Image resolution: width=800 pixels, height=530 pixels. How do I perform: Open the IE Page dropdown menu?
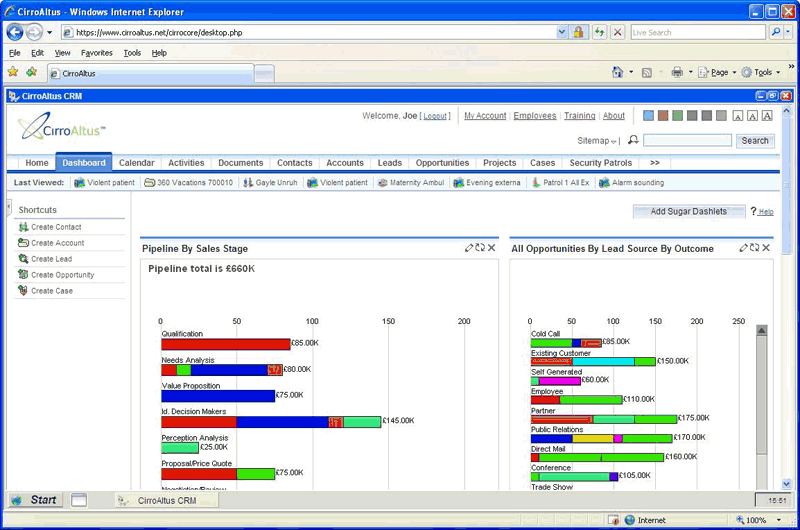pyautogui.click(x=718, y=72)
